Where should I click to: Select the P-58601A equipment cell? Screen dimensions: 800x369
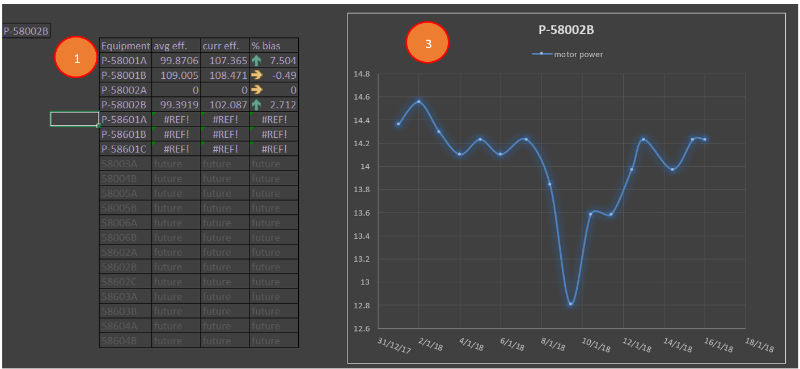tap(126, 119)
